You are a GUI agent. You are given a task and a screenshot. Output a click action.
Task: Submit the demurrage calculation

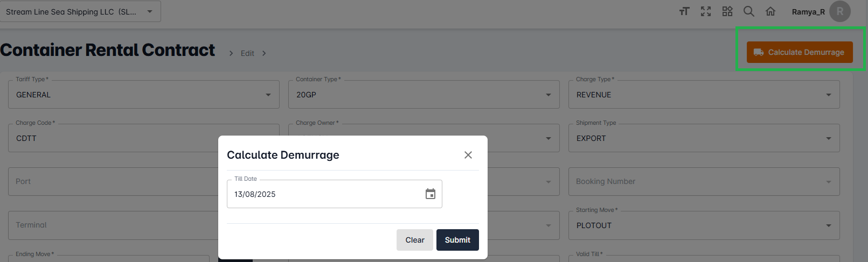tap(457, 240)
